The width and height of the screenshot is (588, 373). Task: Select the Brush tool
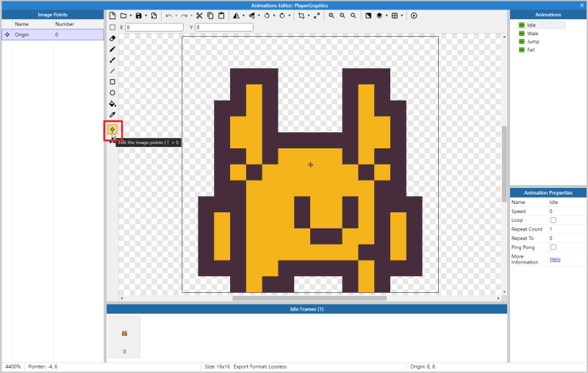[x=112, y=60]
